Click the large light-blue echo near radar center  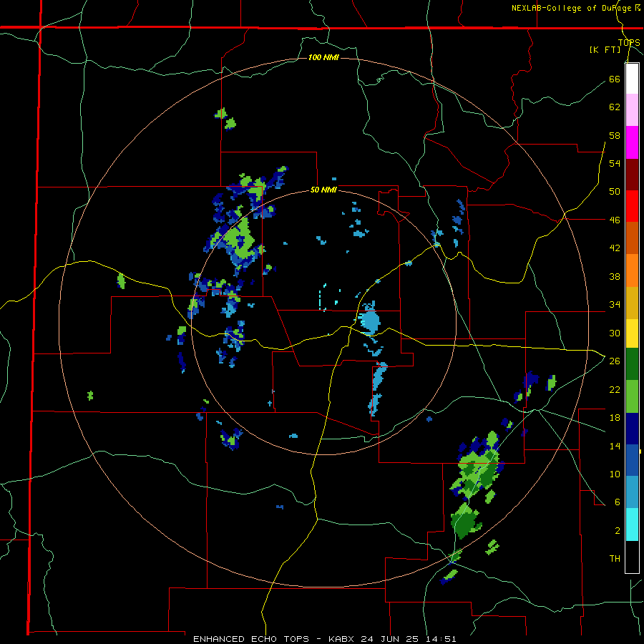pos(370,321)
